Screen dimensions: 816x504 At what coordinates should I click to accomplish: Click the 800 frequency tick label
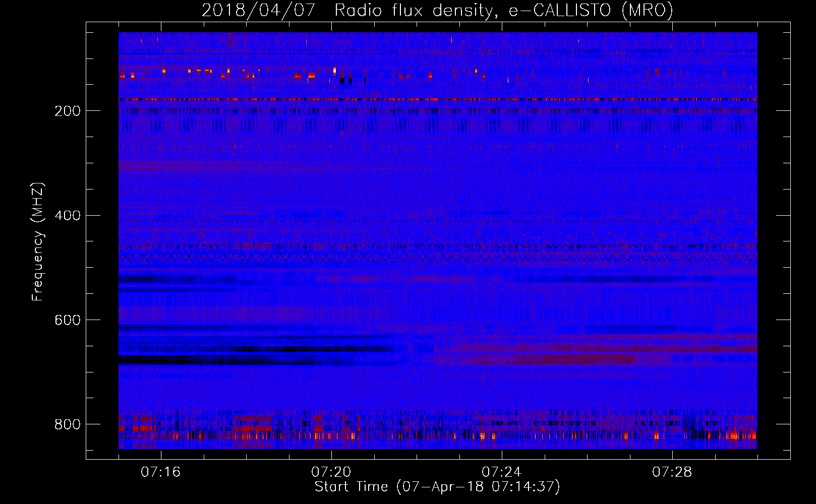point(68,424)
